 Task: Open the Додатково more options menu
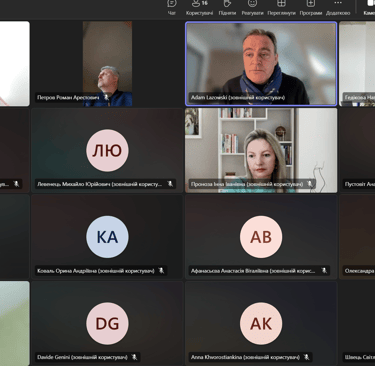[338, 8]
